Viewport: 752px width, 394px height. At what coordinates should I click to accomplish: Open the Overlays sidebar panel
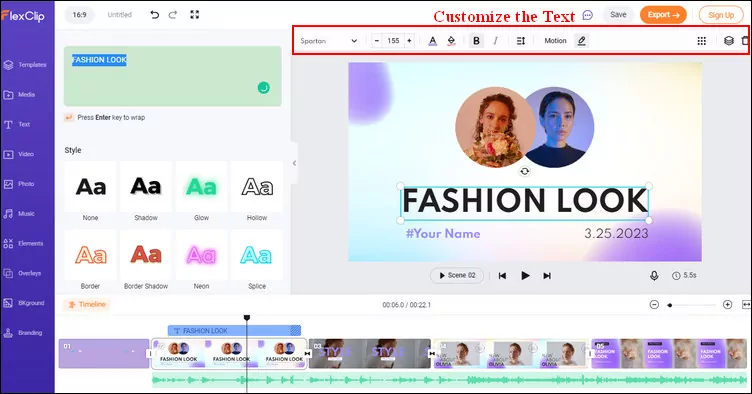pyautogui.click(x=22, y=273)
